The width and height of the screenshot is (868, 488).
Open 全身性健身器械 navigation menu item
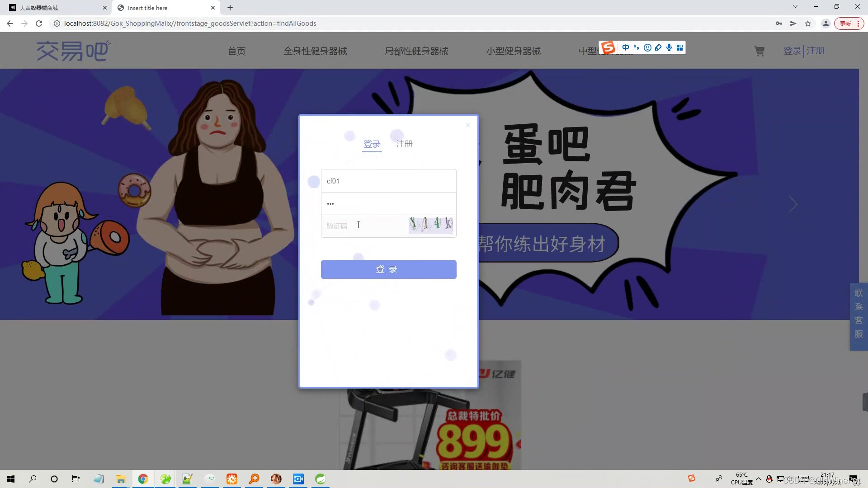[x=315, y=51]
